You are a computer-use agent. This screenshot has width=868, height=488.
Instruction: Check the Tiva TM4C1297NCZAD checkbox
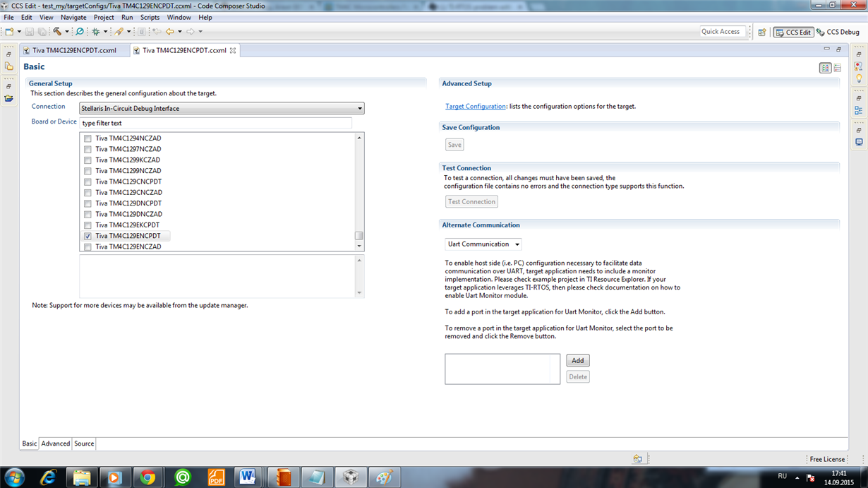[88, 150]
